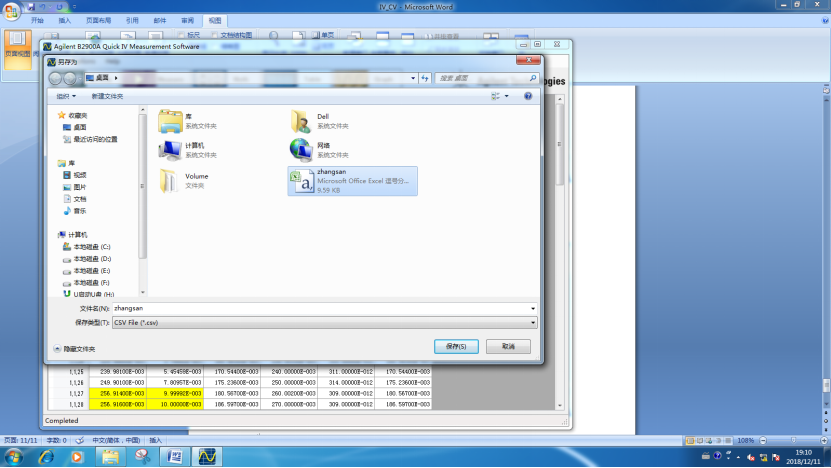831x468 pixels.
Task: Select 本地磁盘 (D:) in navigation pane
Action: 87,259
